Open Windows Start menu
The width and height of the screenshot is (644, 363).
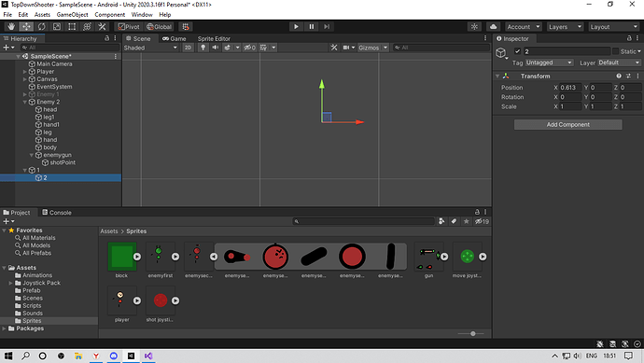(7, 356)
